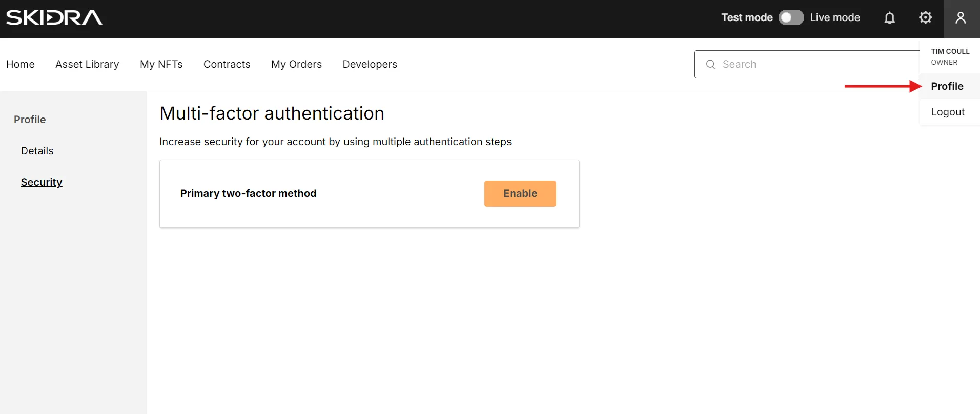
Task: Click the OWNER role label
Action: (944, 62)
